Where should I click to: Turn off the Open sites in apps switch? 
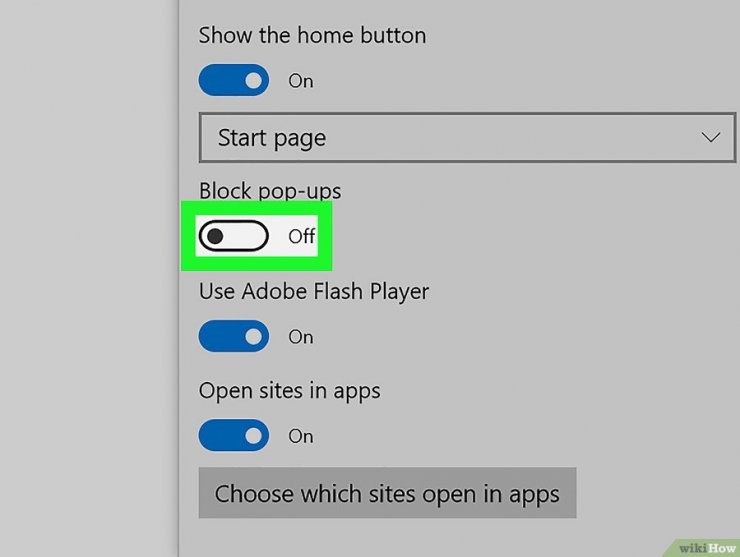(234, 435)
